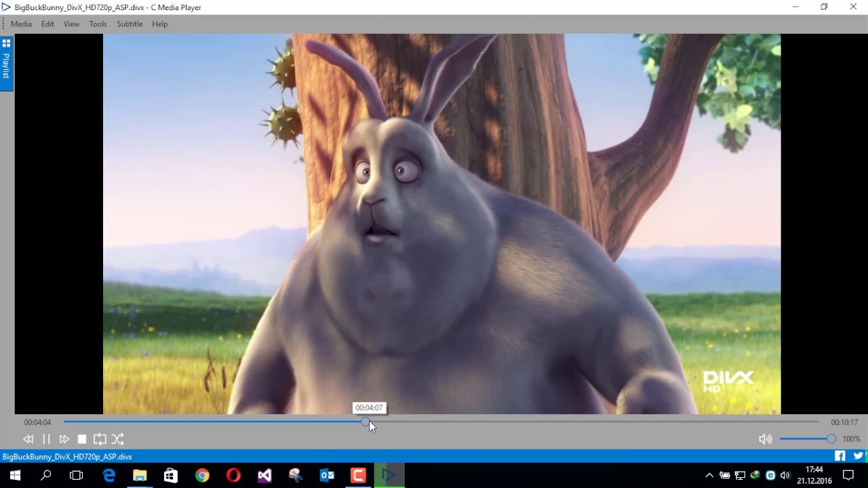Open the Windows Start menu

[x=15, y=476]
